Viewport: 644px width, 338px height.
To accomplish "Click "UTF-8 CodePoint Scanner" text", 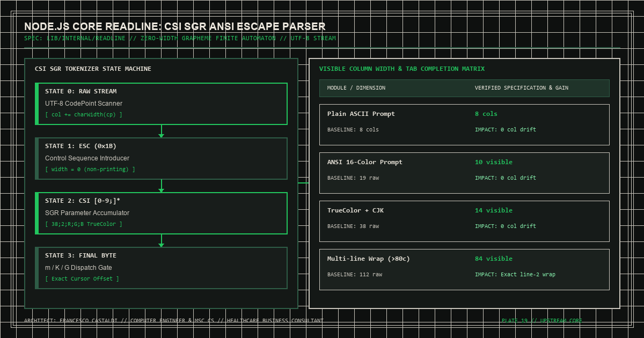I will (84, 104).
